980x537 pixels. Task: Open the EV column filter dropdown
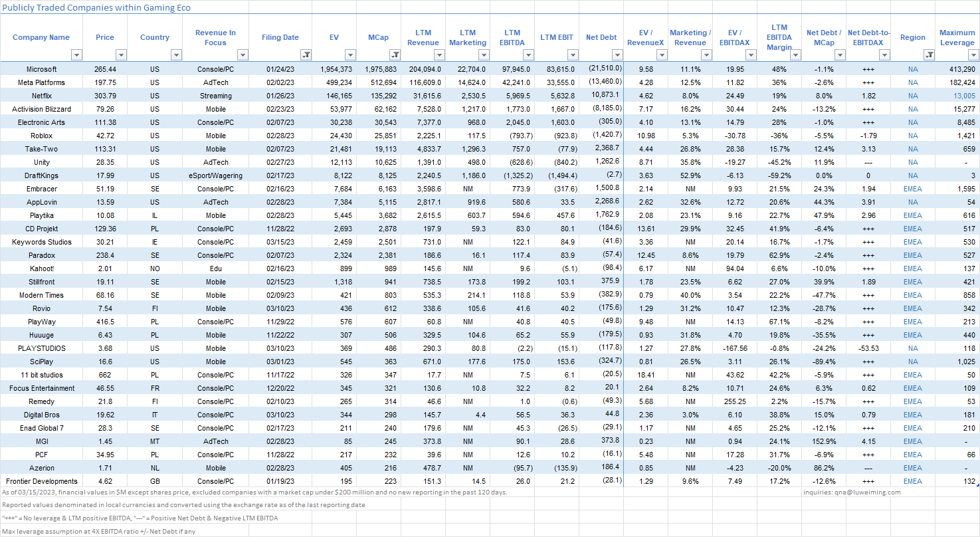[x=350, y=55]
